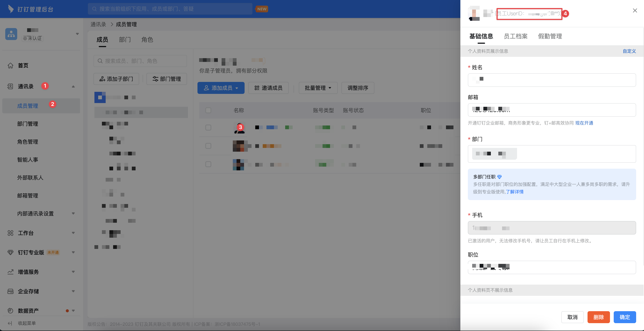This screenshot has width=644, height=331.
Task: Check the first member row checkbox
Action: coord(208,128)
